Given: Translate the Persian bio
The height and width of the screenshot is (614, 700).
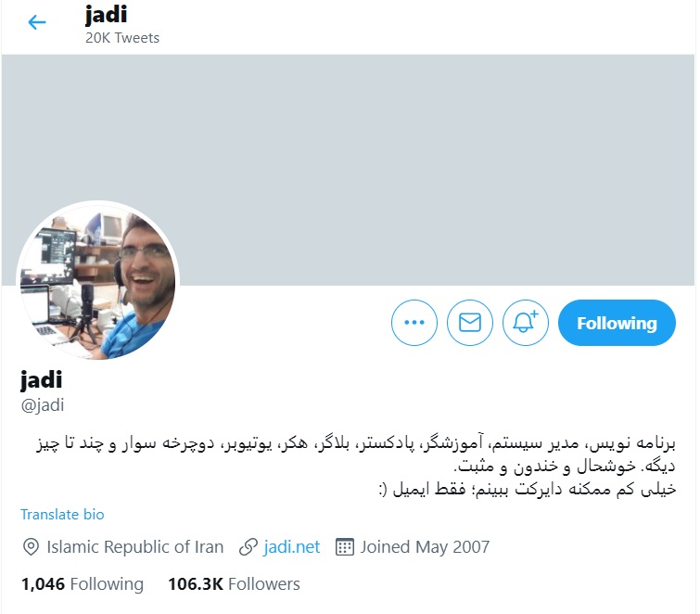Looking at the screenshot, I should (x=62, y=515).
